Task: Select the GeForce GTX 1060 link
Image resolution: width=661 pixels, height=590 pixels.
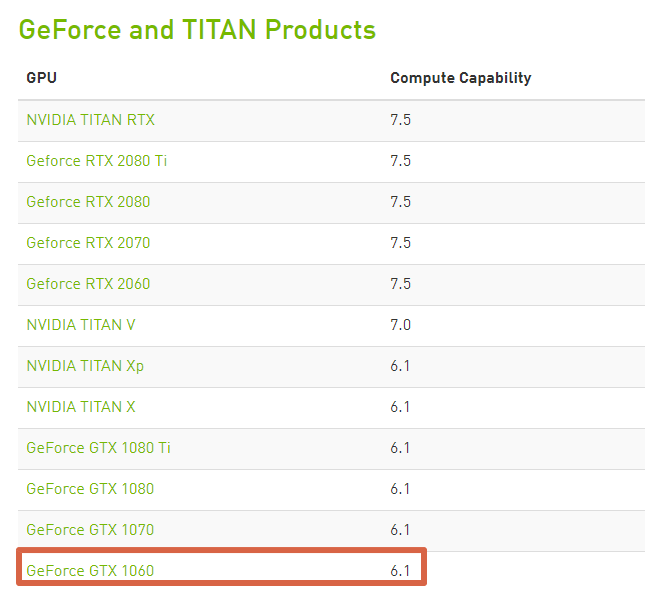Action: pos(90,571)
